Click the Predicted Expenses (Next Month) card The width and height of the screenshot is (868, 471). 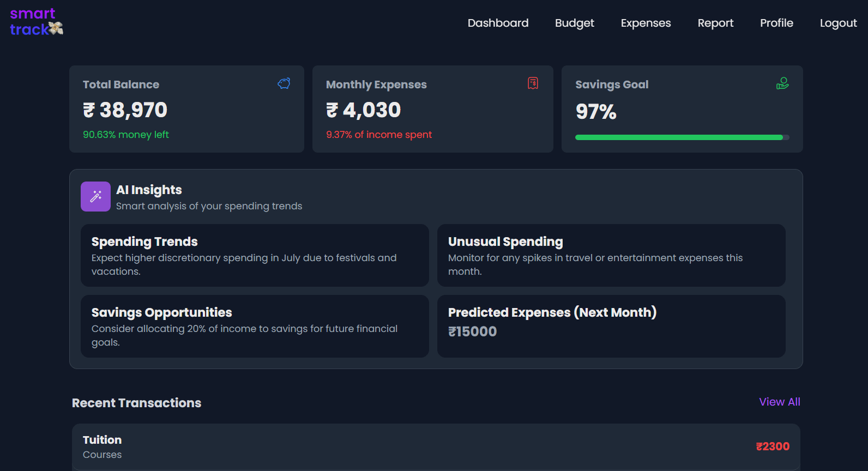(x=611, y=326)
